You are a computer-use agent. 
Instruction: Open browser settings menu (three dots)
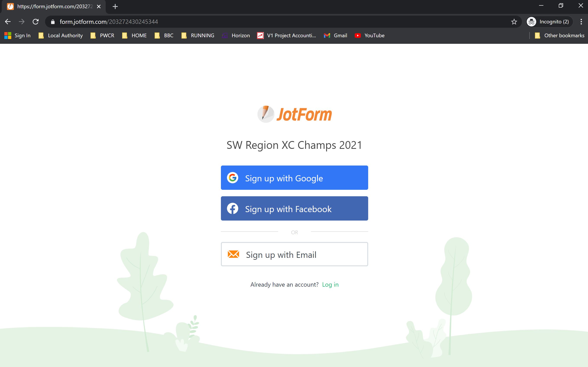pos(582,22)
